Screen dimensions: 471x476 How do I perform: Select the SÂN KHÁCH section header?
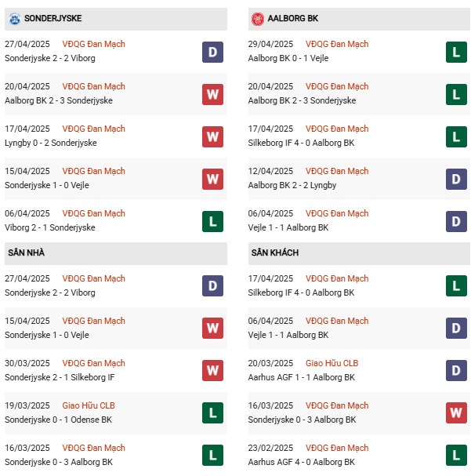(275, 253)
